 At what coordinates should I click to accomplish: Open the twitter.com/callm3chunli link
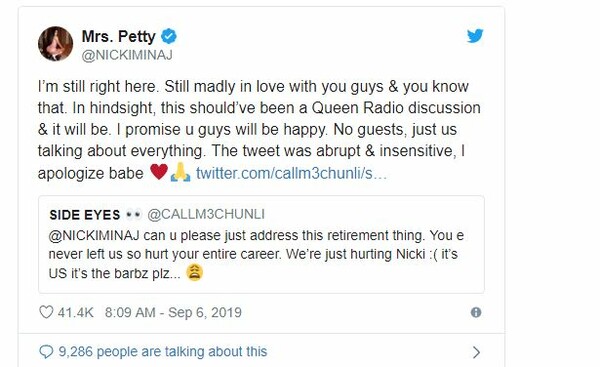point(291,173)
